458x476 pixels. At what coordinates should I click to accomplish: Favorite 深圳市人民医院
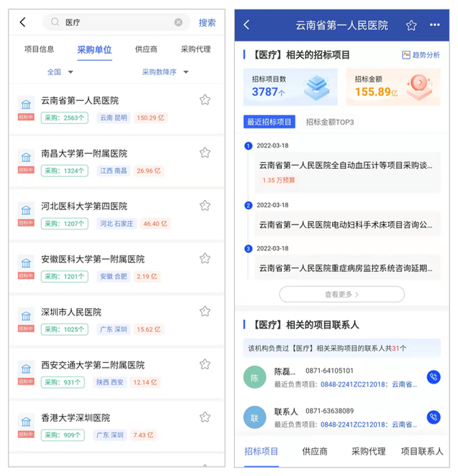205,311
